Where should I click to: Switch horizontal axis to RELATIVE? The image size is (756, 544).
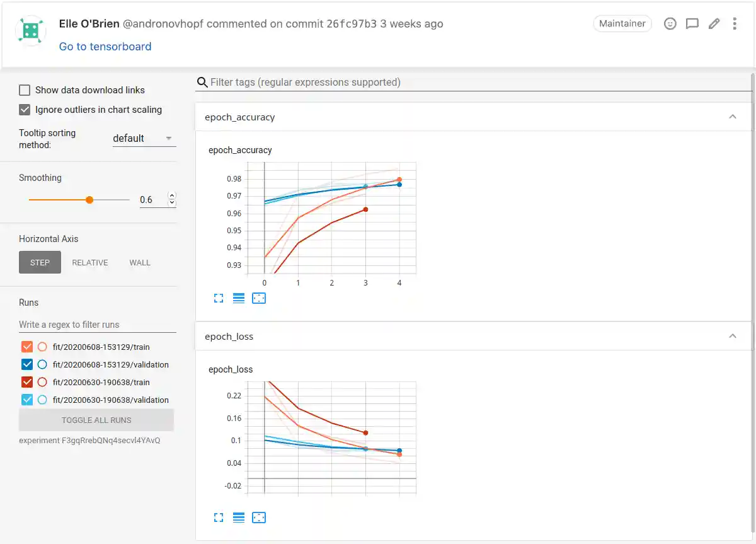point(90,262)
